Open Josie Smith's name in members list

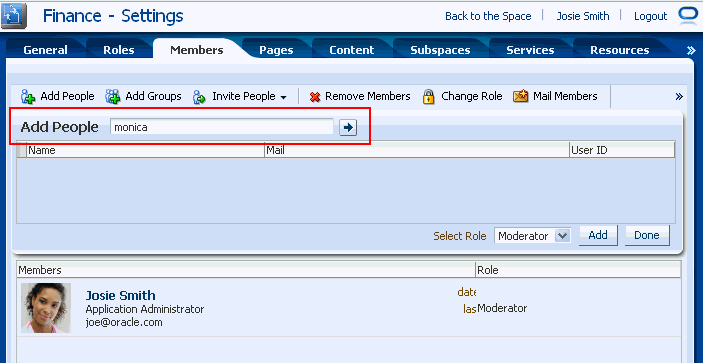point(120,295)
